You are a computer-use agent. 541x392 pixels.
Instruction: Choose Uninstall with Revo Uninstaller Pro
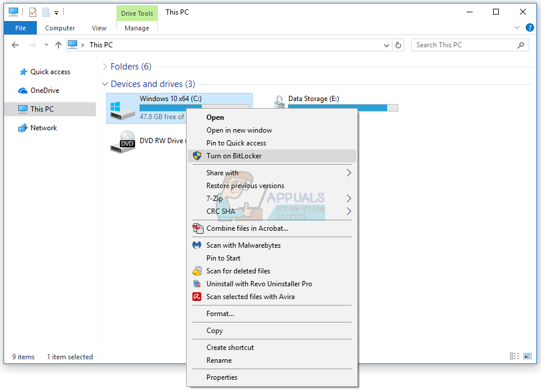(272, 284)
